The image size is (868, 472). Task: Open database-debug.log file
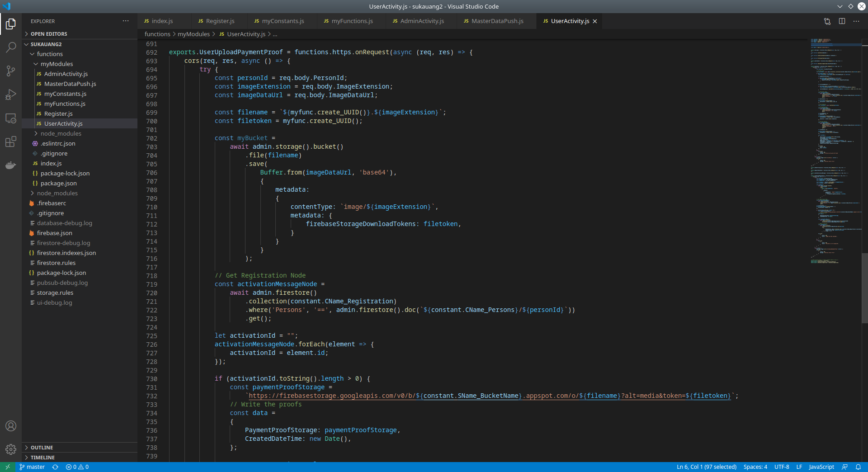pos(80,223)
